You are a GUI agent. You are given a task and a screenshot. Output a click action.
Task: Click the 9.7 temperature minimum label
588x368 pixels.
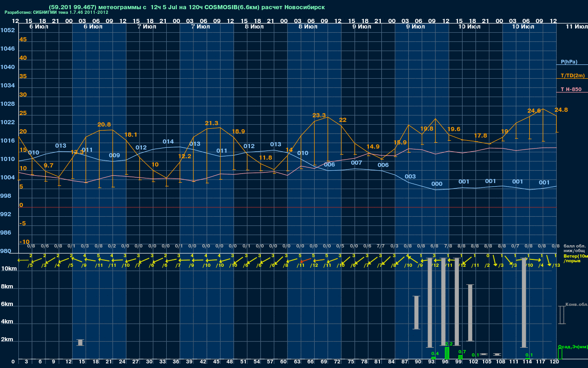(48, 165)
